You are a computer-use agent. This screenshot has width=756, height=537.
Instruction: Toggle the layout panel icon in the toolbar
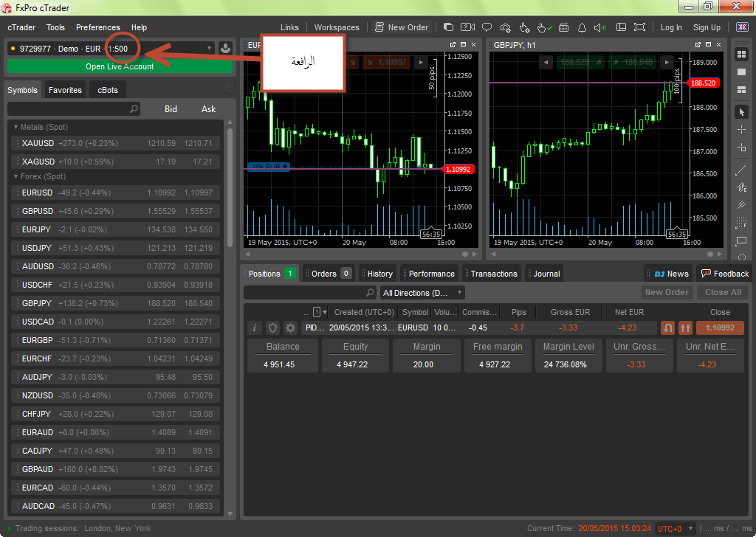click(621, 27)
